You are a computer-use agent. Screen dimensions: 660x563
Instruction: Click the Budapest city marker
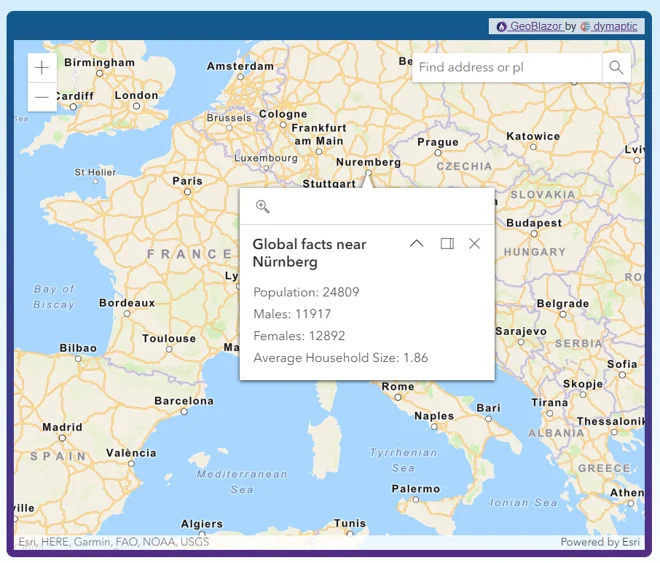tap(534, 234)
